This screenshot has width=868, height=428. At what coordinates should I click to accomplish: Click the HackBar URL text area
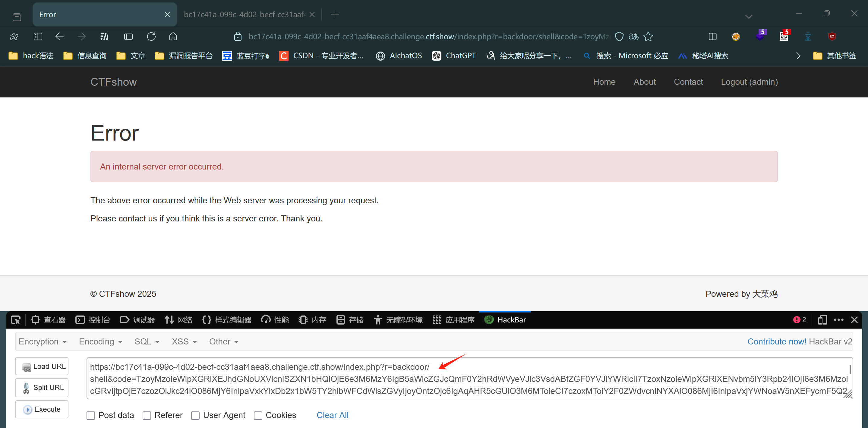[468, 379]
